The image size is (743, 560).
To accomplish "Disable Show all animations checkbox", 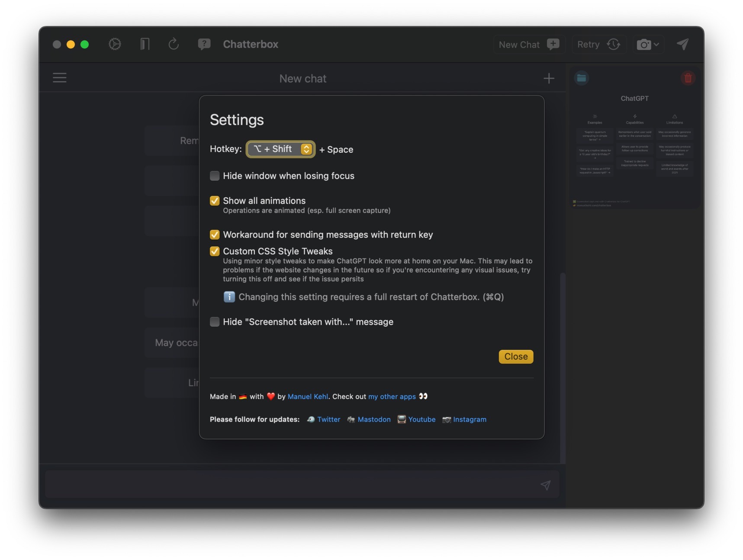I will 215,201.
